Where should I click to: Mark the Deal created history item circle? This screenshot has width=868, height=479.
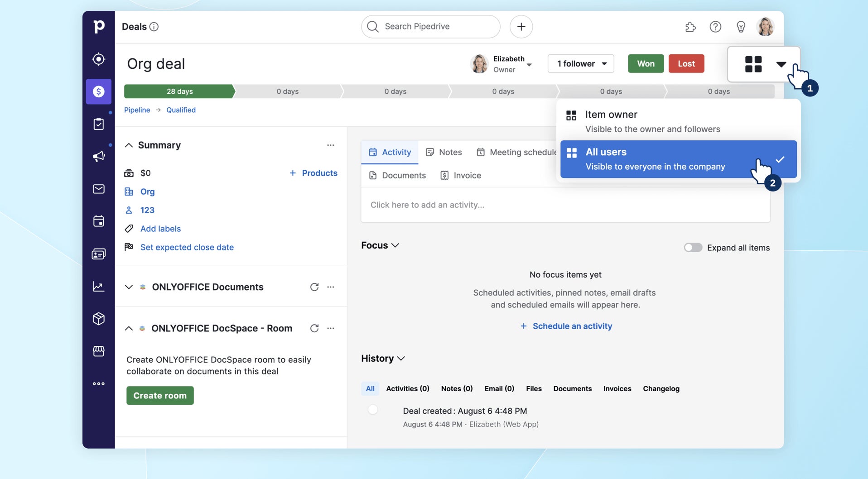coord(373,410)
